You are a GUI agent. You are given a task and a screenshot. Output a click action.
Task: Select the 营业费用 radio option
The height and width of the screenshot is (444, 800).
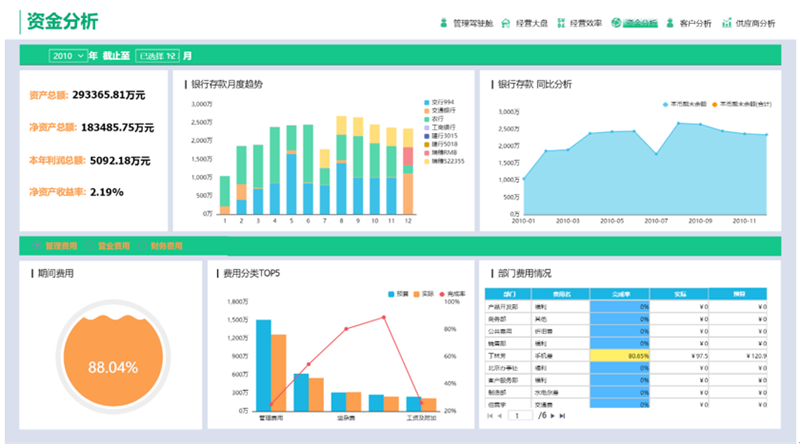[91, 246]
